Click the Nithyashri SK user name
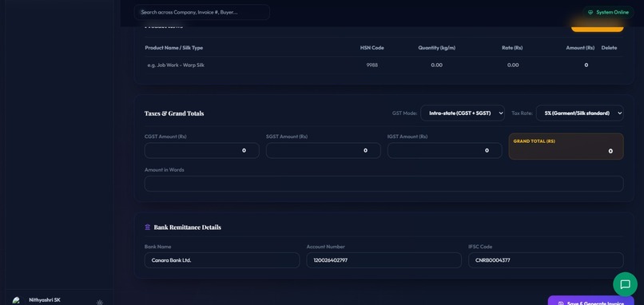This screenshot has width=644, height=305. 45,300
